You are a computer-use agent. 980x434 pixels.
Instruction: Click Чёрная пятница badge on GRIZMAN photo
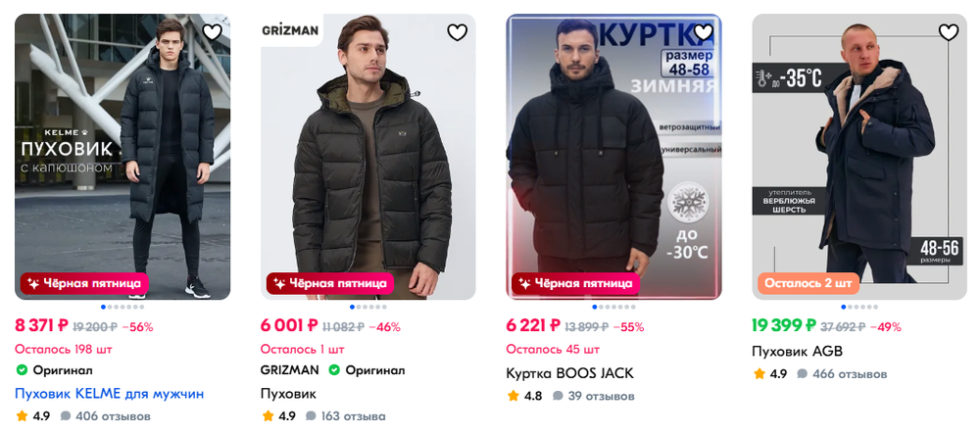(x=330, y=283)
